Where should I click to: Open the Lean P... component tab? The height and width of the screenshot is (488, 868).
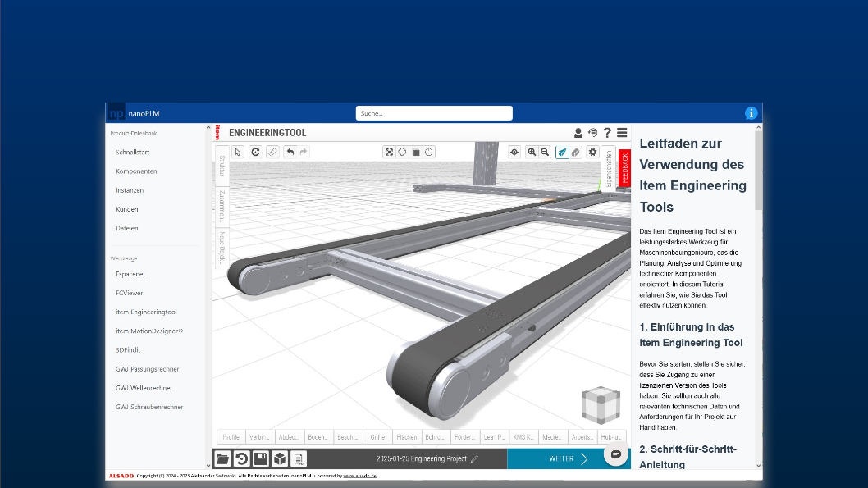pos(495,437)
